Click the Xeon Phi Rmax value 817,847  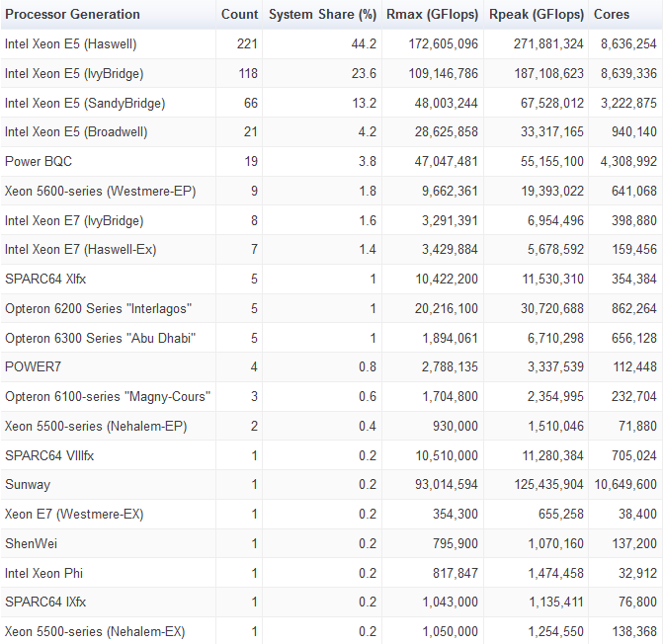[x=456, y=573]
